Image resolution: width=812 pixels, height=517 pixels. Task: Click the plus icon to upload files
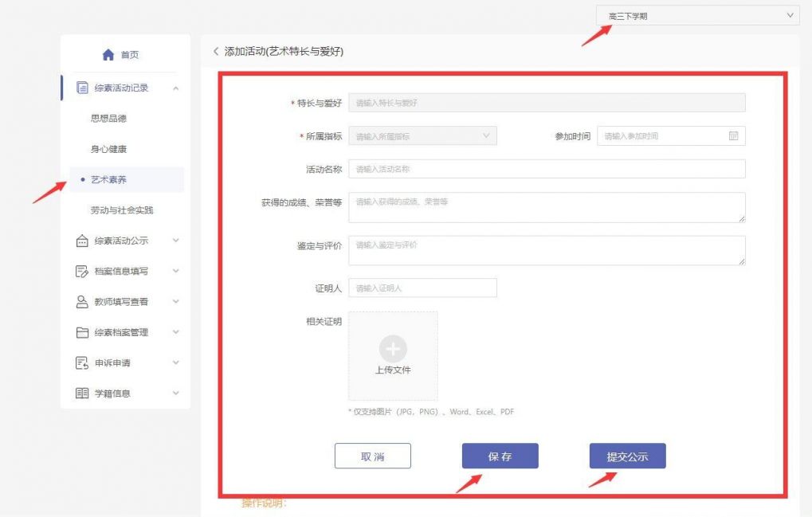(x=392, y=348)
